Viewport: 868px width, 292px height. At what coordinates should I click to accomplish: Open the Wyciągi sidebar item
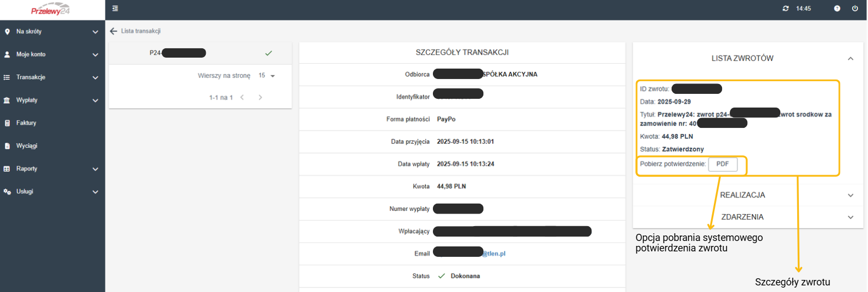(x=27, y=146)
